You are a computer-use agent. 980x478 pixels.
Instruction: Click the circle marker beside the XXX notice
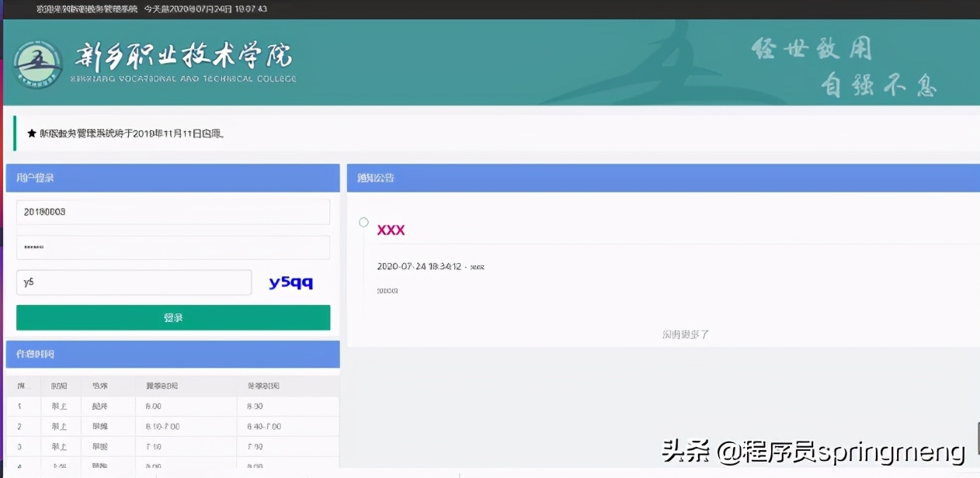[x=363, y=222]
